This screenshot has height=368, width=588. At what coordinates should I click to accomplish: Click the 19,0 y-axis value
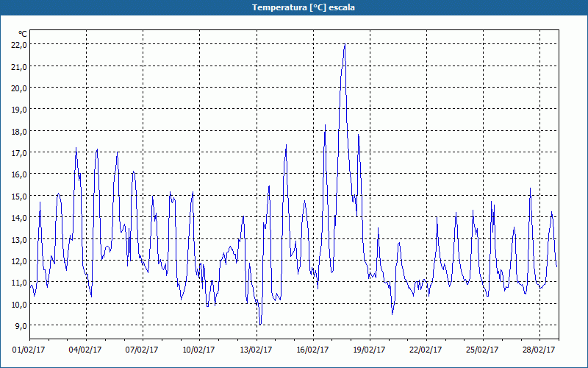[19, 110]
